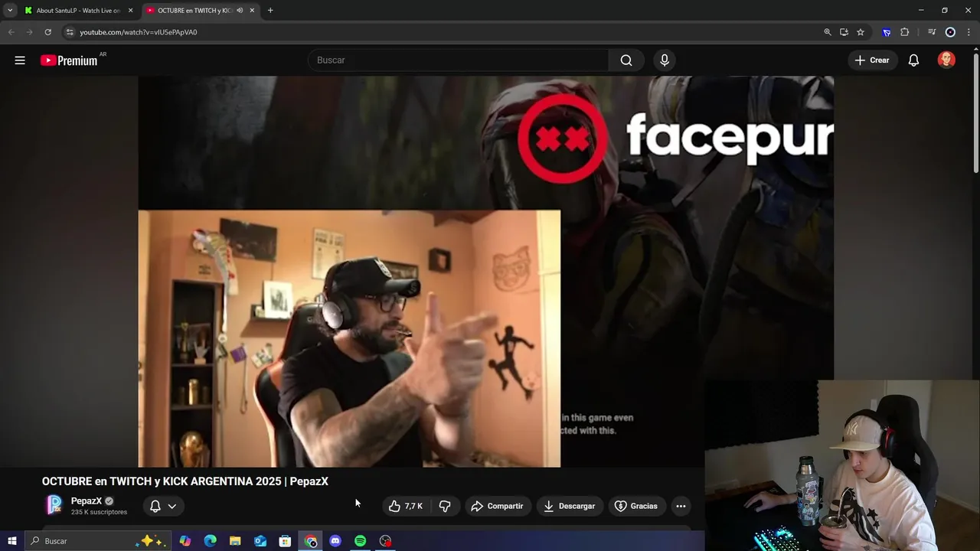Click the 235 K suscriptores text
Screen dimensions: 980x551
pyautogui.click(x=99, y=512)
